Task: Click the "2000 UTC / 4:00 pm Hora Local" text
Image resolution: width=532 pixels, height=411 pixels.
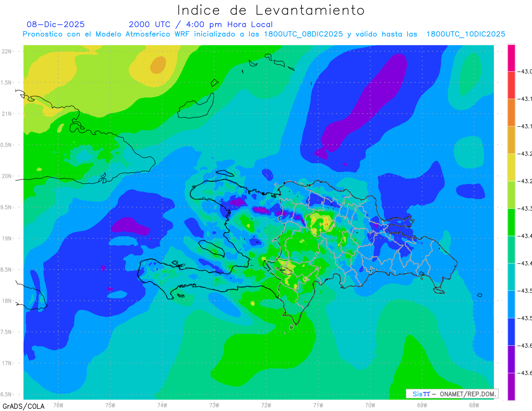Action: point(201,24)
